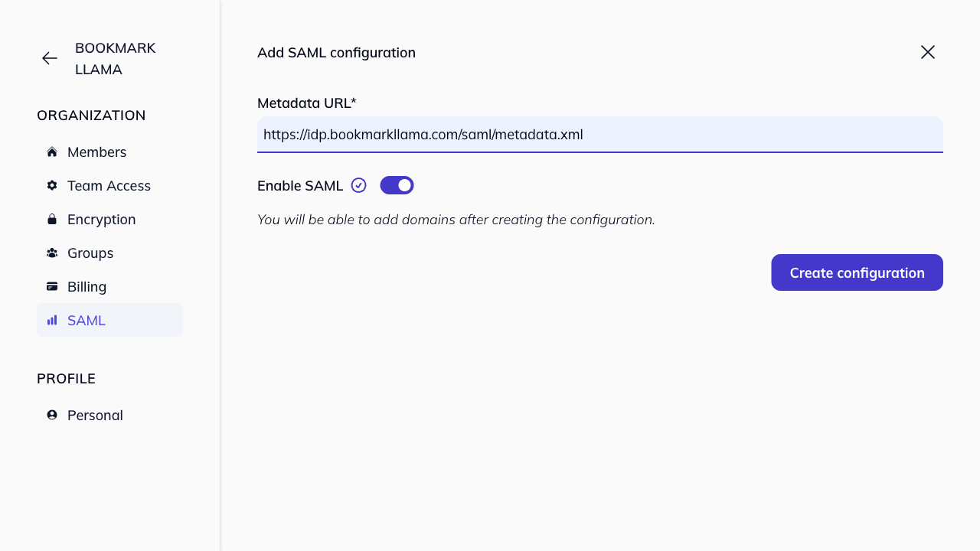Screen dimensions: 980x551
Task: Click the Encryption lock icon
Action: point(51,219)
